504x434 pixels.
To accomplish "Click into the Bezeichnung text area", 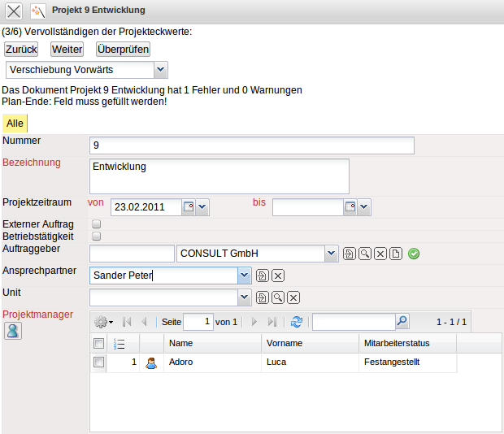I will 219,176.
